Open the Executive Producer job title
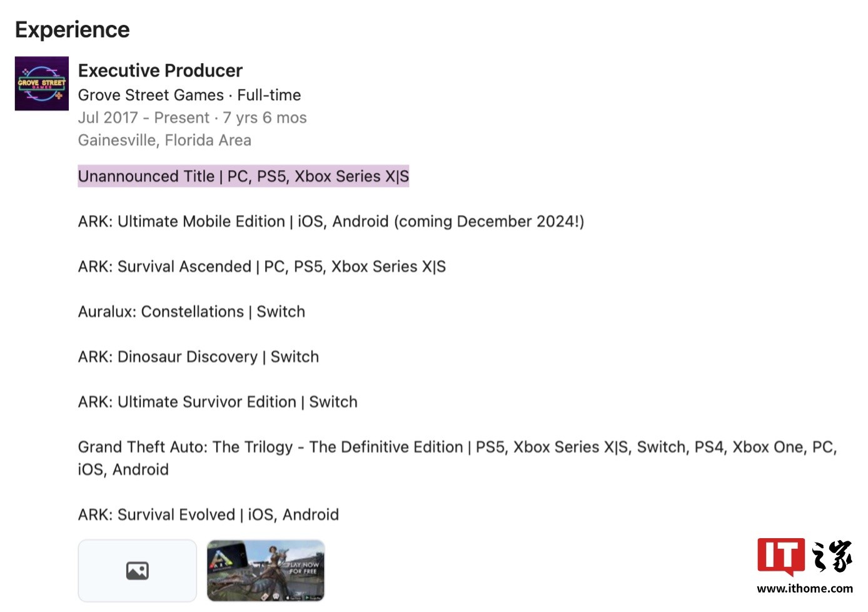Viewport: 868px width, 612px height. click(x=160, y=71)
